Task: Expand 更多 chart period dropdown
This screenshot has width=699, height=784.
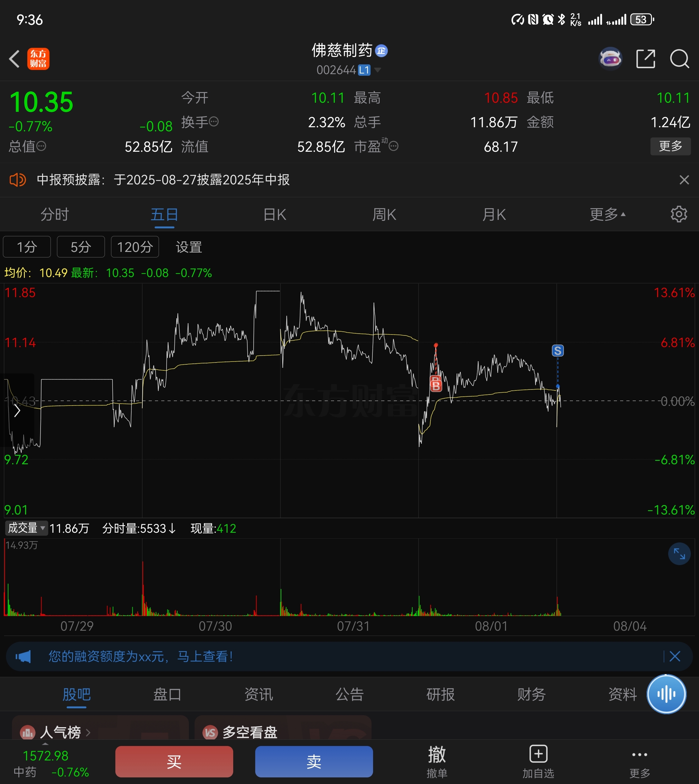Action: click(608, 214)
